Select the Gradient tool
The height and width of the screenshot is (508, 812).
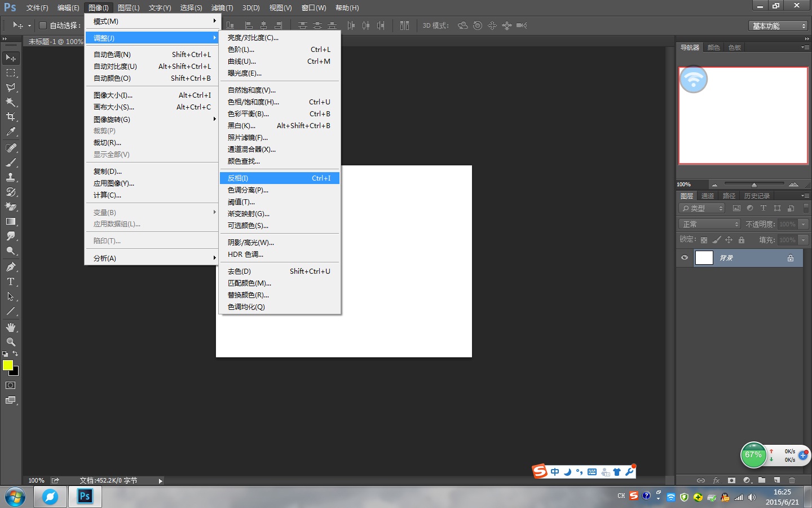click(x=11, y=221)
